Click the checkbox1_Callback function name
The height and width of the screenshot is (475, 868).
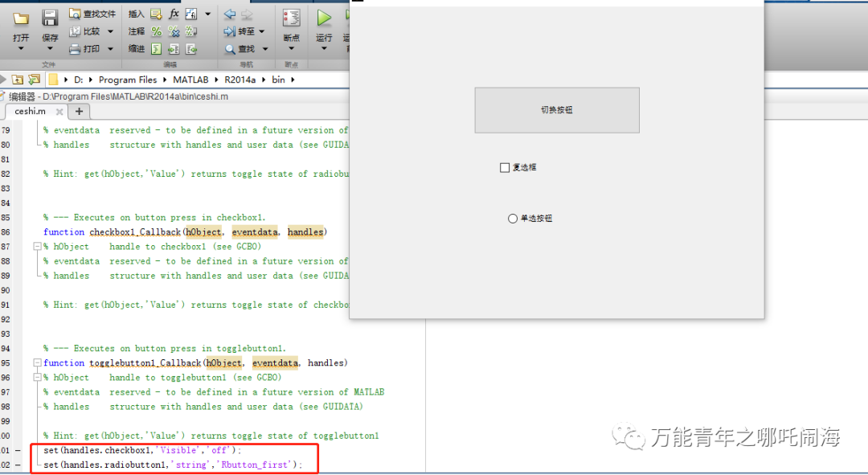(x=135, y=232)
